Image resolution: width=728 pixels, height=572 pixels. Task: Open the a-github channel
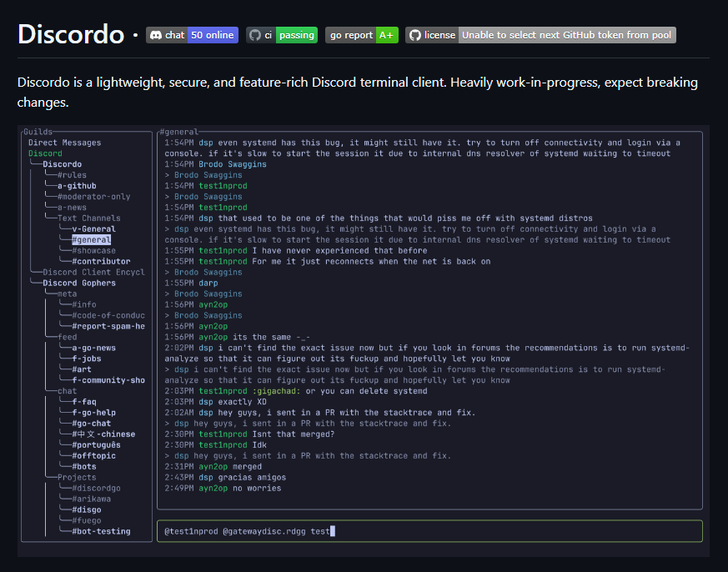(x=77, y=186)
